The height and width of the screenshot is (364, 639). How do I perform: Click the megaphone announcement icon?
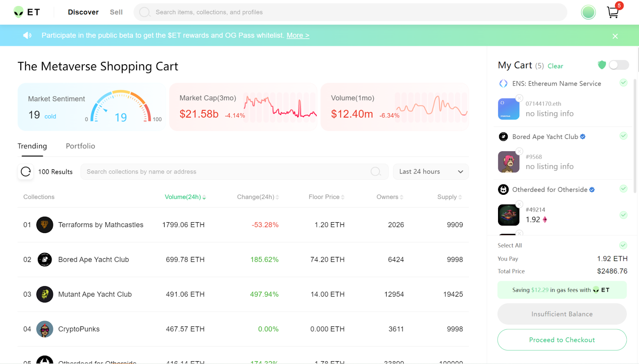pyautogui.click(x=27, y=36)
